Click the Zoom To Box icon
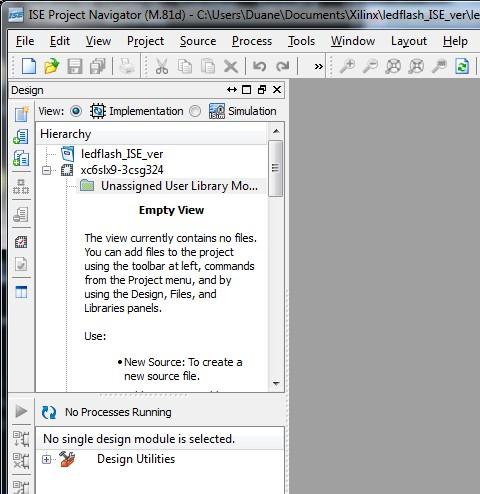 [x=416, y=66]
